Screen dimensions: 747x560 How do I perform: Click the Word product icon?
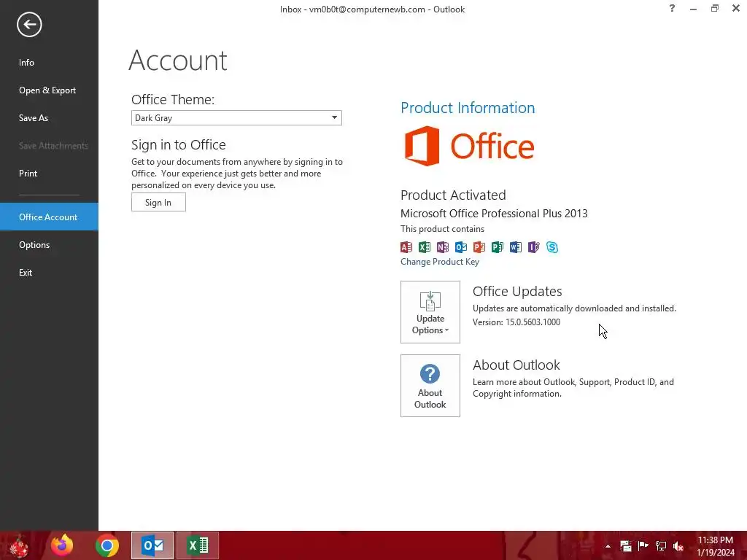coord(516,246)
